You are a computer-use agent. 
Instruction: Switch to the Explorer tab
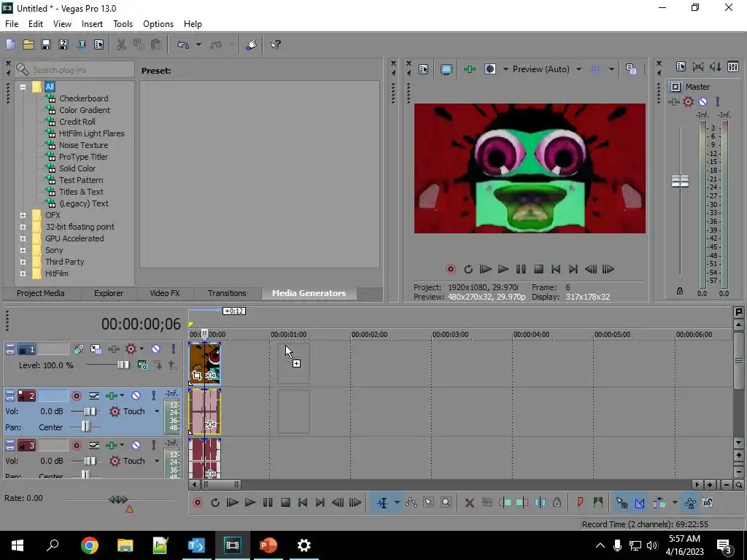coord(109,293)
